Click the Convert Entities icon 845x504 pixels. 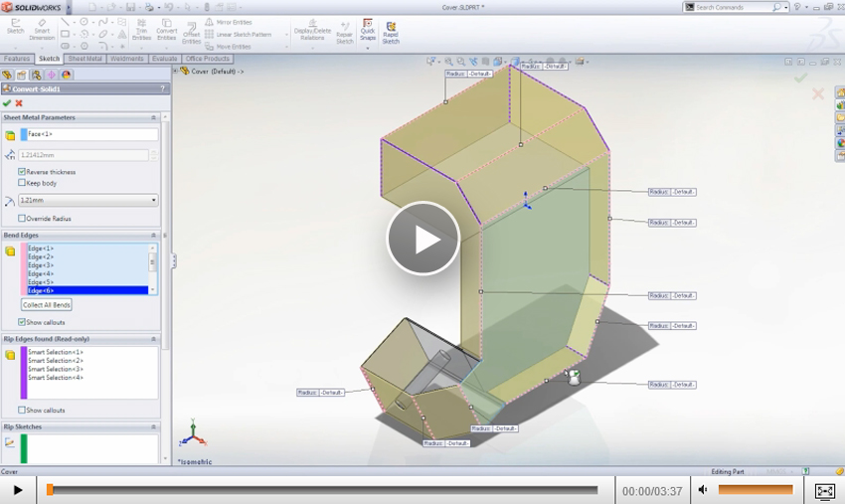tap(166, 28)
